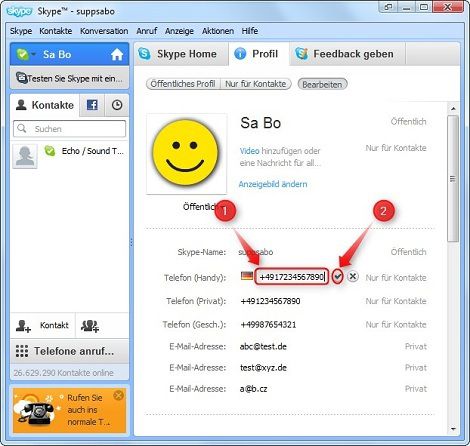Switch to the Profil tab
Screen dimensions: 470x446
pos(259,54)
